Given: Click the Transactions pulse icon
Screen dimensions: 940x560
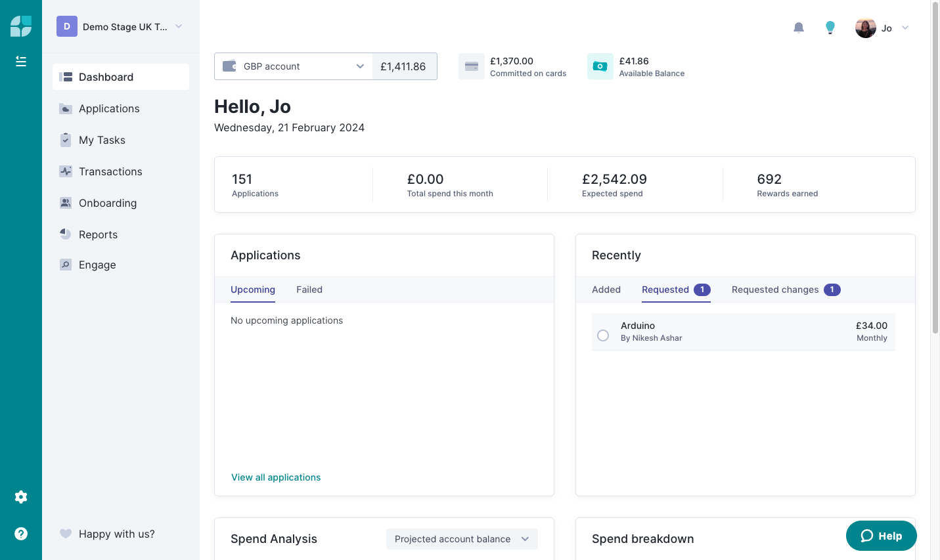Looking at the screenshot, I should click(x=66, y=171).
